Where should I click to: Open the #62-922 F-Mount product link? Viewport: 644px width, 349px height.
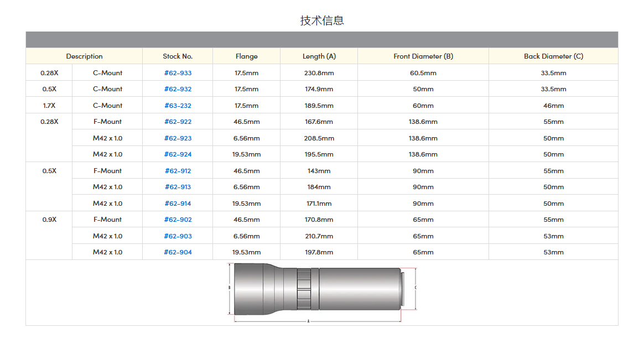tap(178, 122)
